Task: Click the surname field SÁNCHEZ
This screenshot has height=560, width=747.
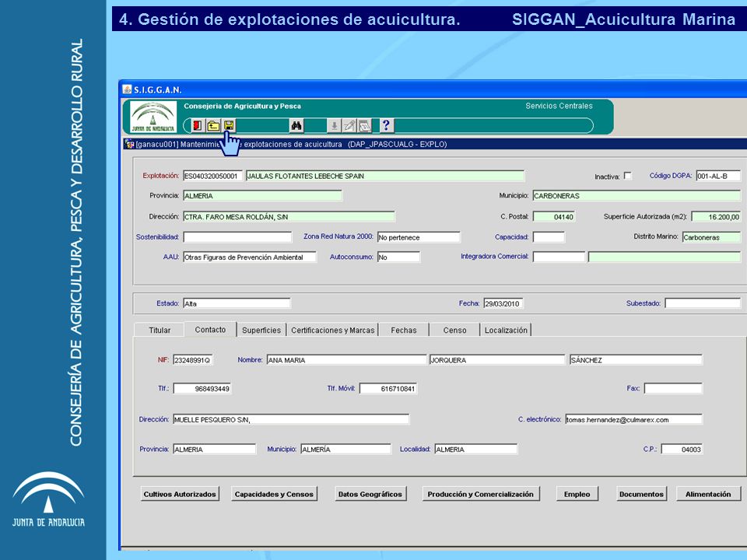Action: (x=636, y=360)
